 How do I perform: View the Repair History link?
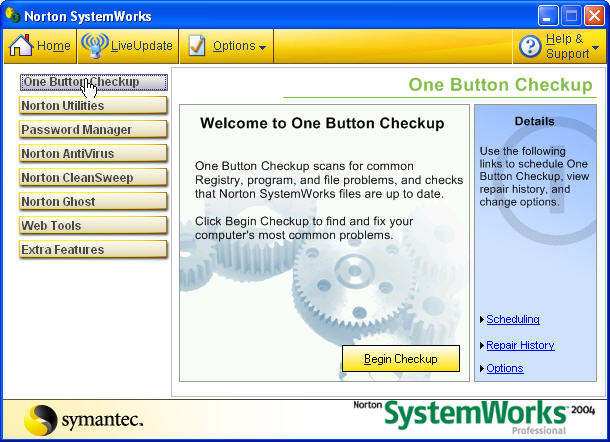pos(520,345)
